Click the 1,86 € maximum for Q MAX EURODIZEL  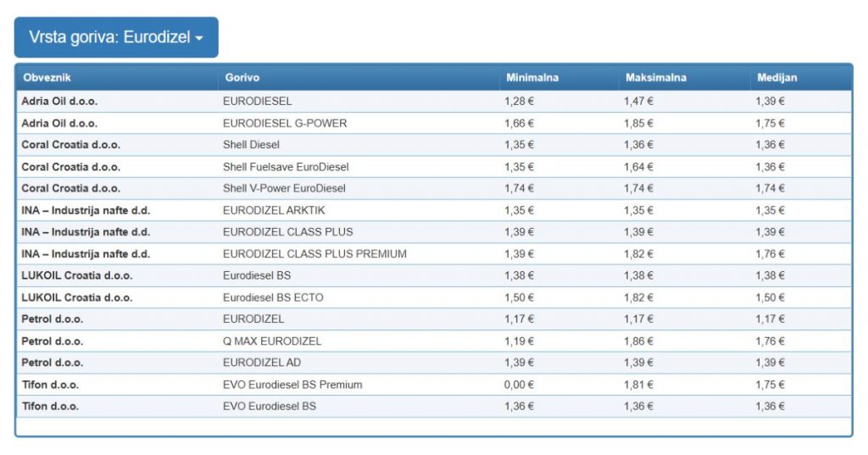(638, 341)
